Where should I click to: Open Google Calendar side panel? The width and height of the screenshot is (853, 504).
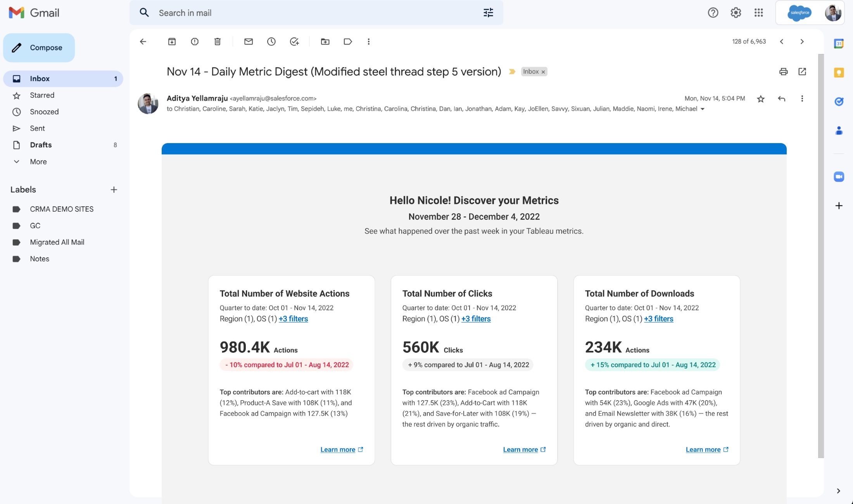coord(839,43)
